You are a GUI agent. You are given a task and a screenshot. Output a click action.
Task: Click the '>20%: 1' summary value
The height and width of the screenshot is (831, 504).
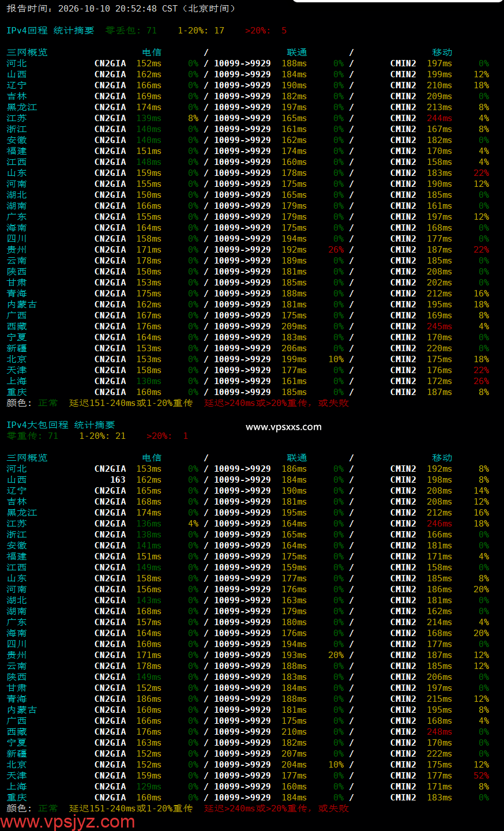coord(167,436)
